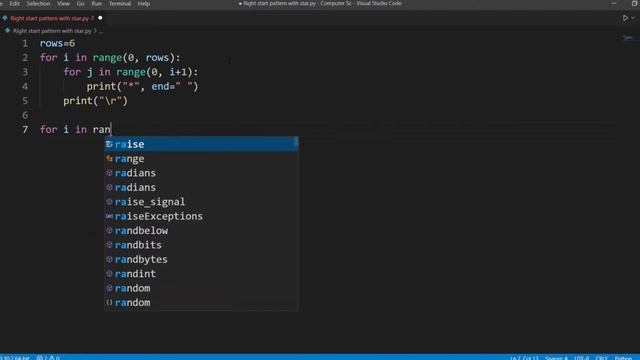Open the View menu

[63, 4]
